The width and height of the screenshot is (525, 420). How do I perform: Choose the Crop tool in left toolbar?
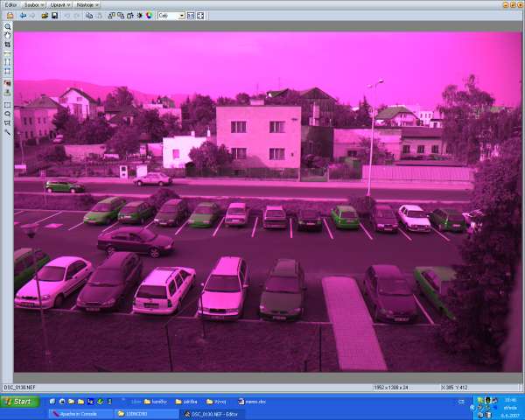[x=8, y=44]
